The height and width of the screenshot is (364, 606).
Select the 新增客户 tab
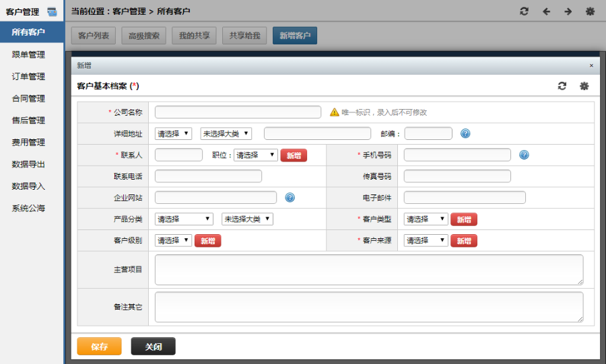coord(295,36)
